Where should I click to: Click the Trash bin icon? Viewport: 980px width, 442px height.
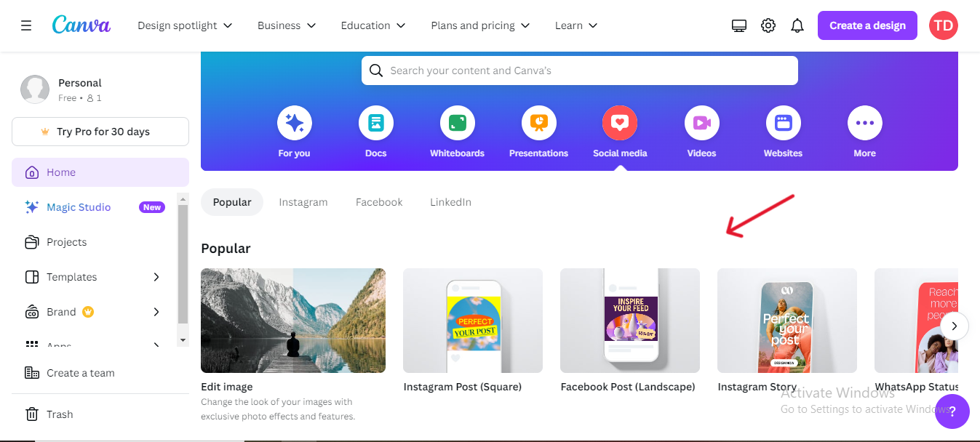point(32,414)
